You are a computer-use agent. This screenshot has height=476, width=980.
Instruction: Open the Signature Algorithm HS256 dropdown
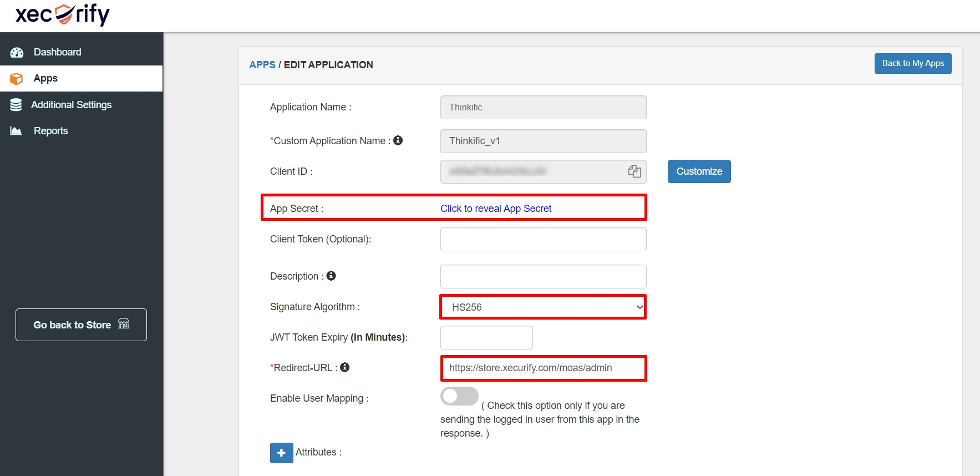pos(543,307)
